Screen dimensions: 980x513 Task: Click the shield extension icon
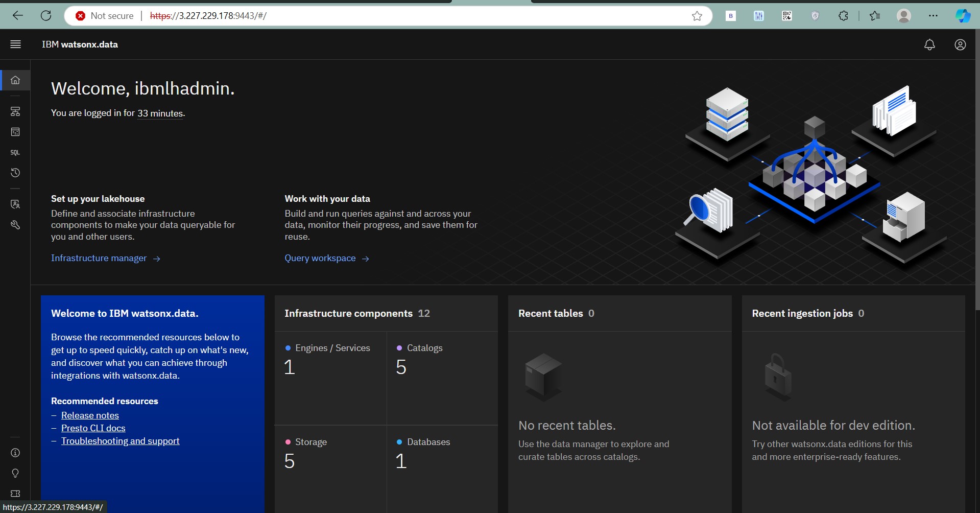coord(815,16)
